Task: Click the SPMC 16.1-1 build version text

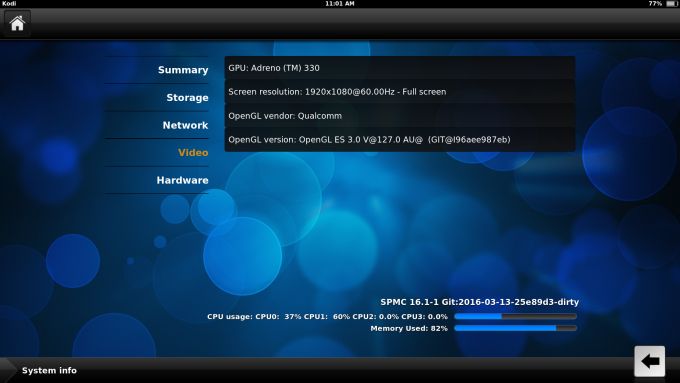Action: click(x=480, y=302)
